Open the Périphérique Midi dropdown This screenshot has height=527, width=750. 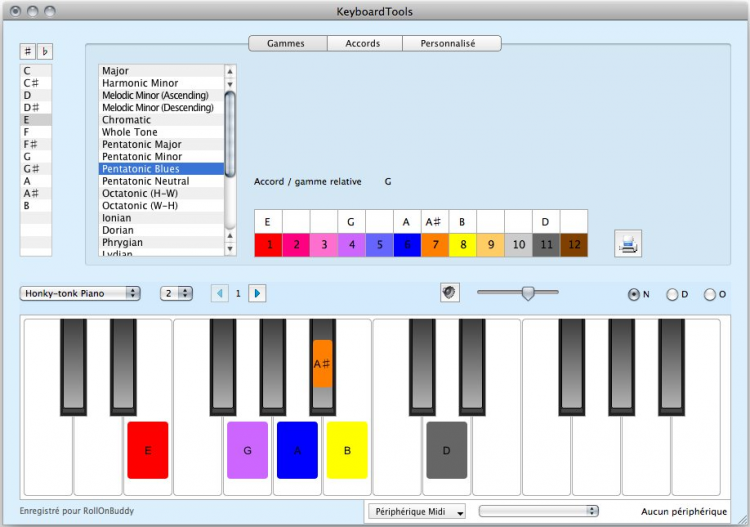coord(417,512)
